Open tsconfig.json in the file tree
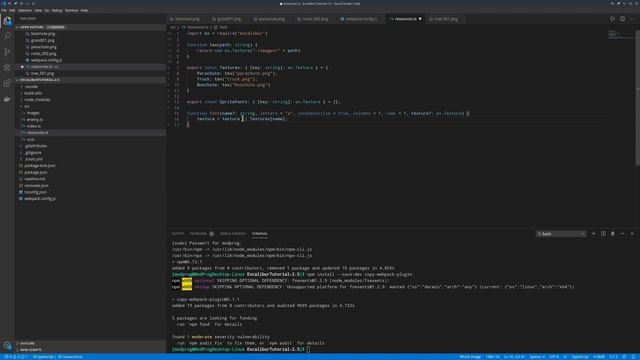 pos(35,192)
